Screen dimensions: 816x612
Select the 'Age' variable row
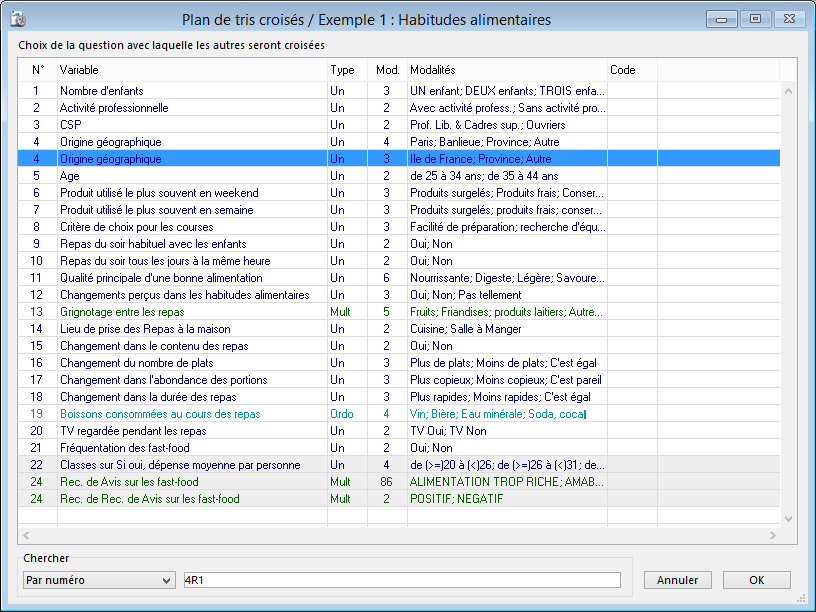tap(399, 176)
